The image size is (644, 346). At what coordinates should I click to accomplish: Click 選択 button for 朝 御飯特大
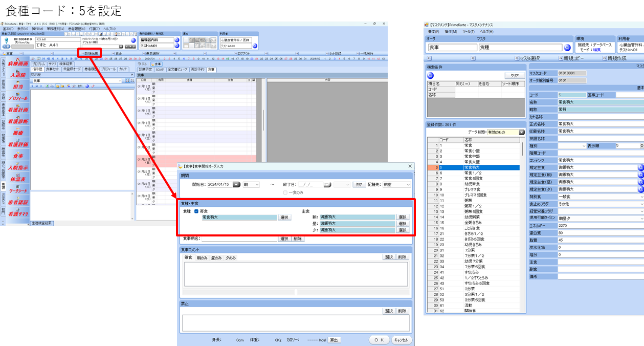pos(403,217)
